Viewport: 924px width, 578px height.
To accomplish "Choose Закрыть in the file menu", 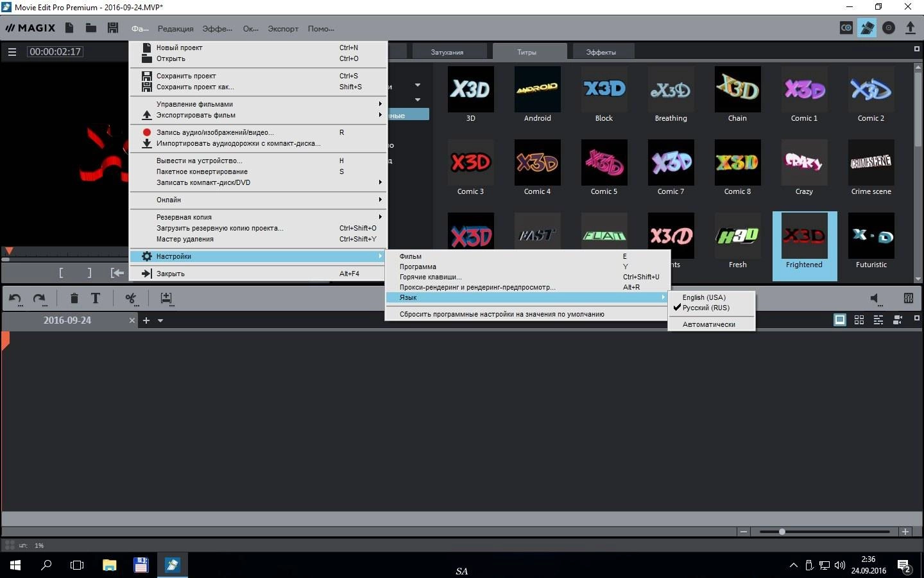I will (x=258, y=274).
